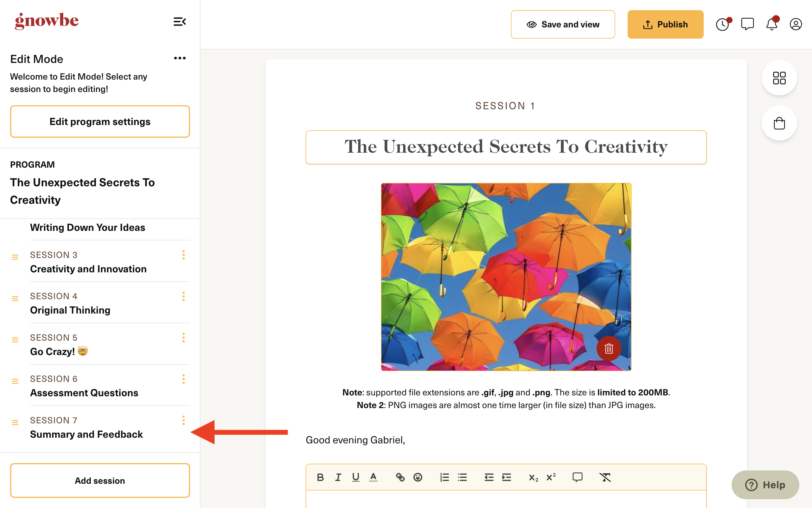Viewport: 812px width, 508px height.
Task: Toggle italic formatting
Action: click(x=338, y=477)
